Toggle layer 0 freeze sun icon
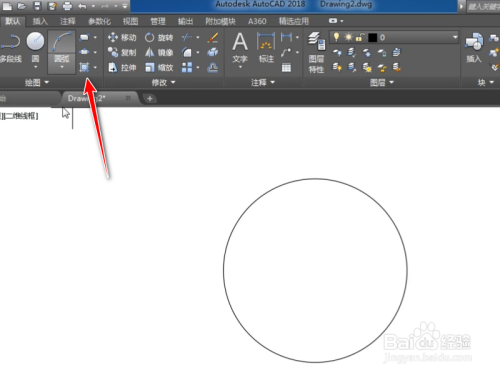The height and width of the screenshot is (375, 500). click(x=348, y=37)
